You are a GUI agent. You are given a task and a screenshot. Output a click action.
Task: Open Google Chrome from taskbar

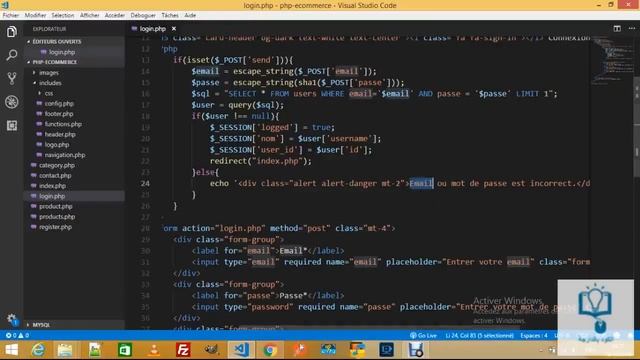click(269, 350)
